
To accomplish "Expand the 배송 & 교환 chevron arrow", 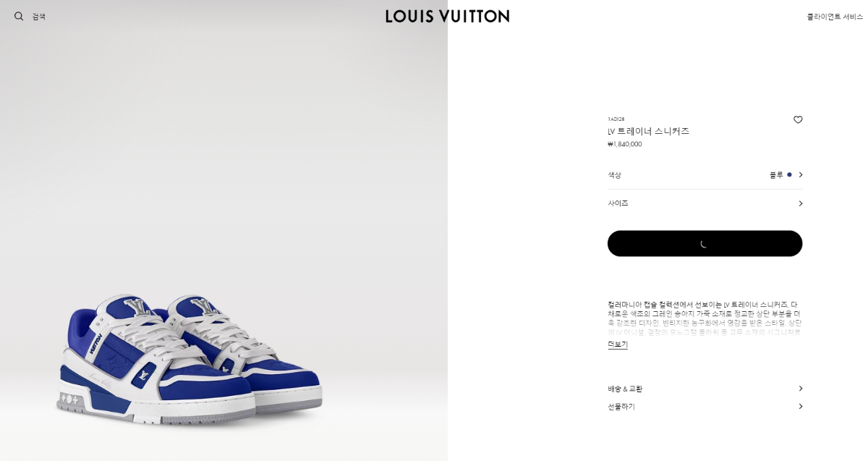I will (x=800, y=389).
